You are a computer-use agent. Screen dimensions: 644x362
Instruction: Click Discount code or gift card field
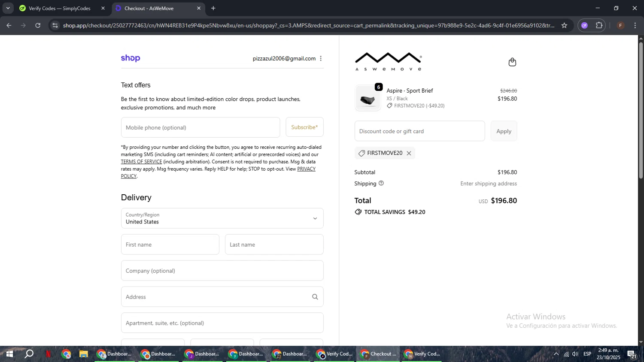(x=419, y=131)
